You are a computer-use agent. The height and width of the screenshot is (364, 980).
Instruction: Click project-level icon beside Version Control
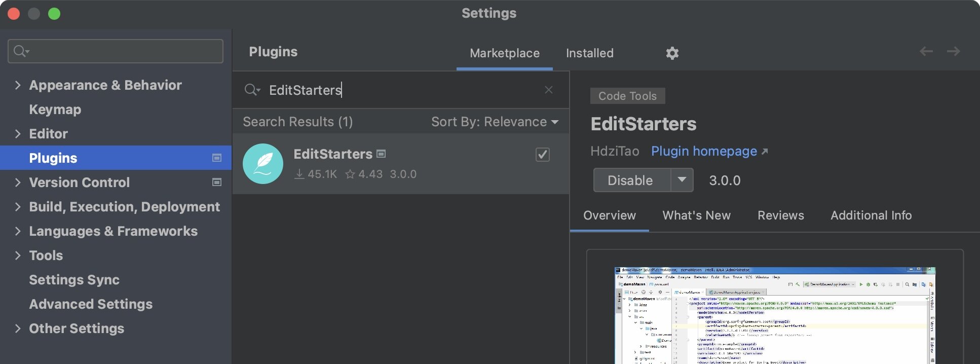[217, 182]
